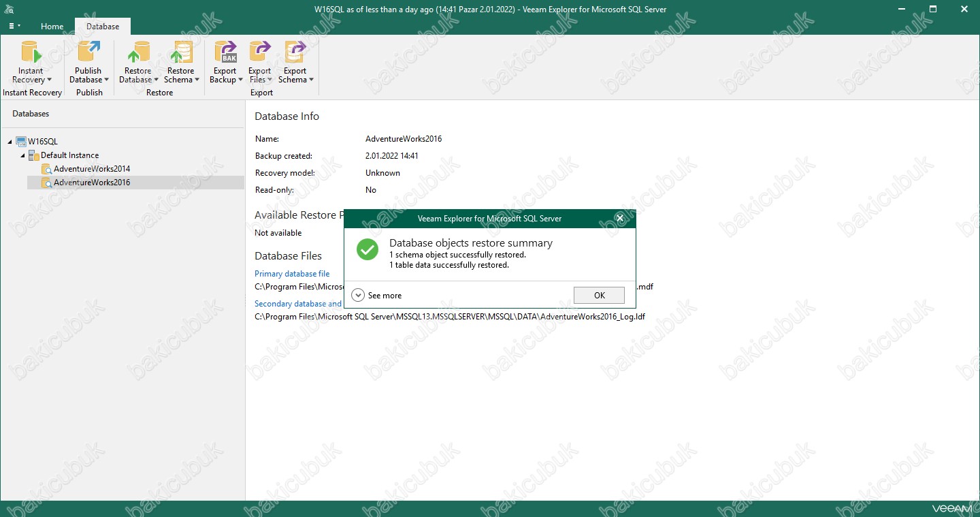This screenshot has width=980, height=517.
Task: Open the main application menu button
Action: pos(14,26)
